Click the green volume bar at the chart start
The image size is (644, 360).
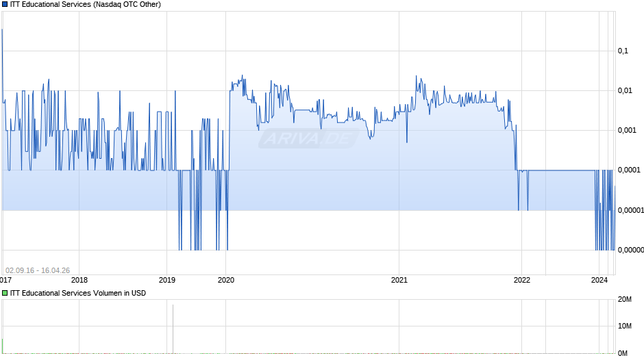click(x=3, y=346)
